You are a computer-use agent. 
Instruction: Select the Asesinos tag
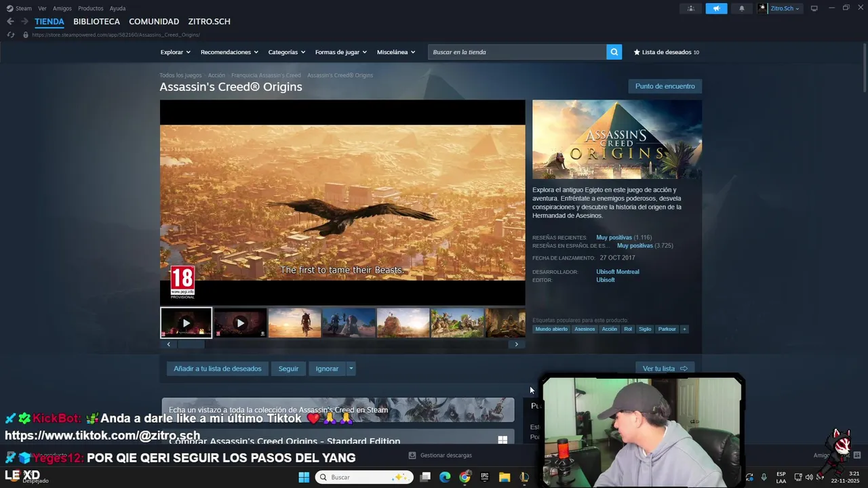585,329
